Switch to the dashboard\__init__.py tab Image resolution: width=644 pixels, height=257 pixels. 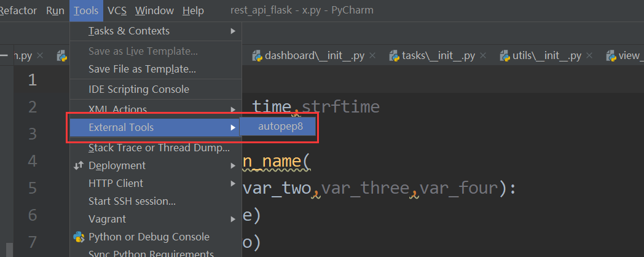[315, 56]
